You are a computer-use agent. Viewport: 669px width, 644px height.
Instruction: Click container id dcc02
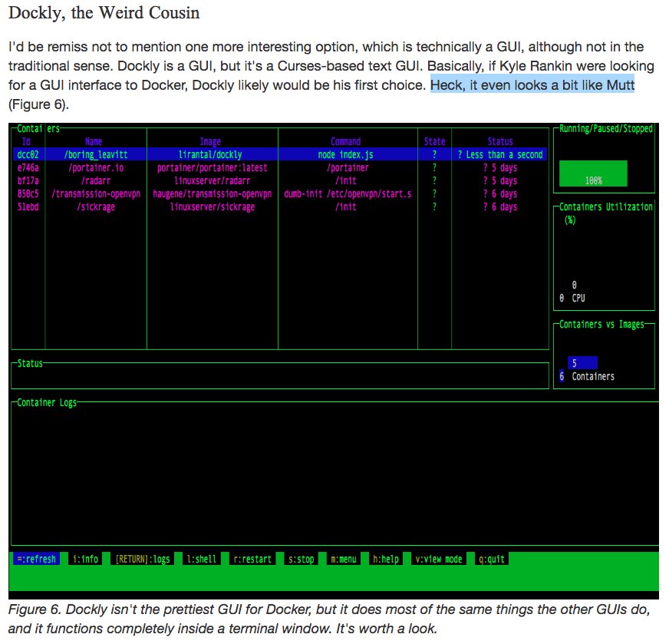[x=28, y=154]
